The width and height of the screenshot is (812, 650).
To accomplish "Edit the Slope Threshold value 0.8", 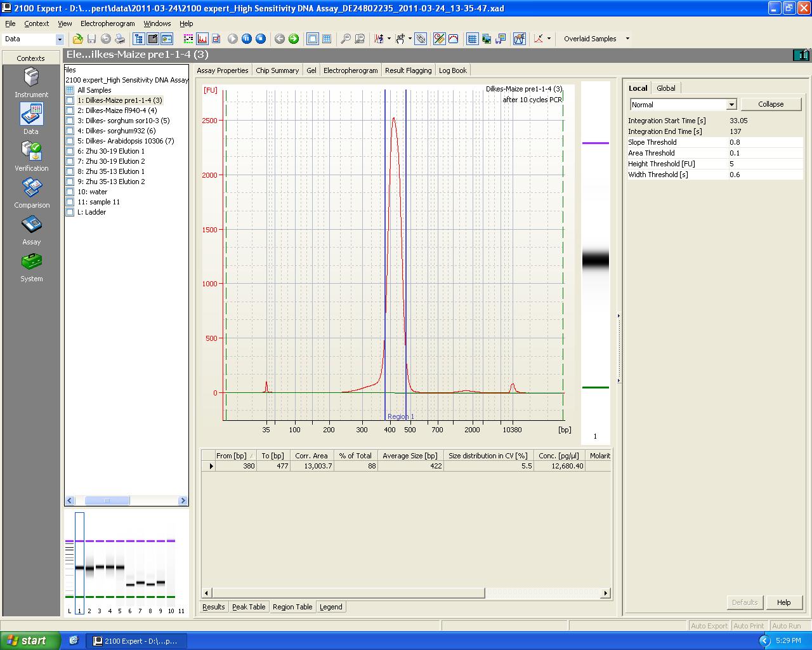I will (x=765, y=142).
